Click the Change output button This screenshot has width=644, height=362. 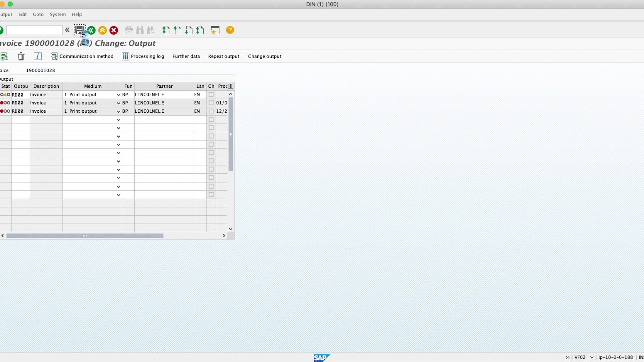(x=265, y=56)
